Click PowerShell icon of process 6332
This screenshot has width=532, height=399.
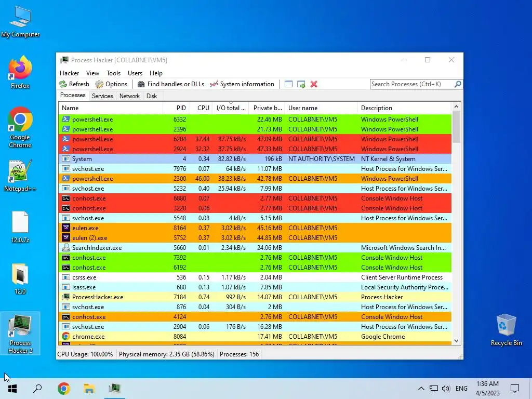[x=66, y=119]
